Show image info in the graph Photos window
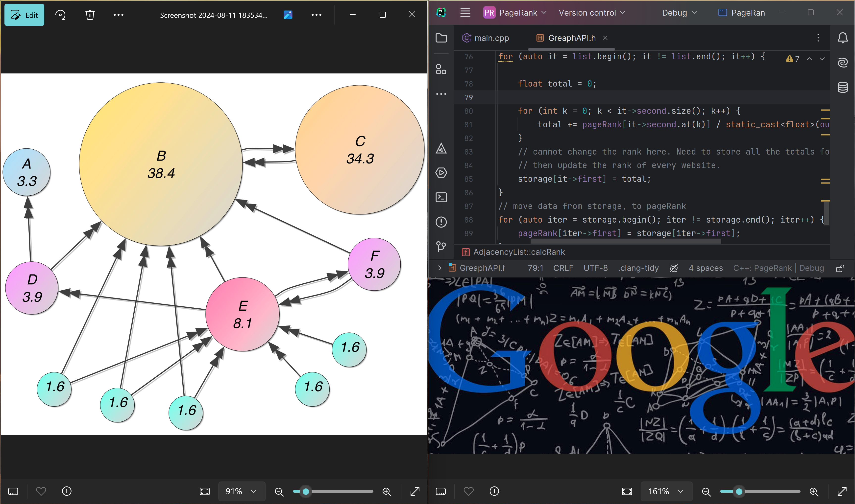 coord(67,491)
